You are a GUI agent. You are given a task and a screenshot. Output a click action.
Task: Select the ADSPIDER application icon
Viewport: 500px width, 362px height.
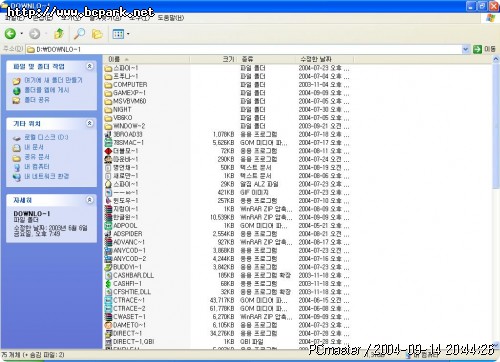coord(108,234)
